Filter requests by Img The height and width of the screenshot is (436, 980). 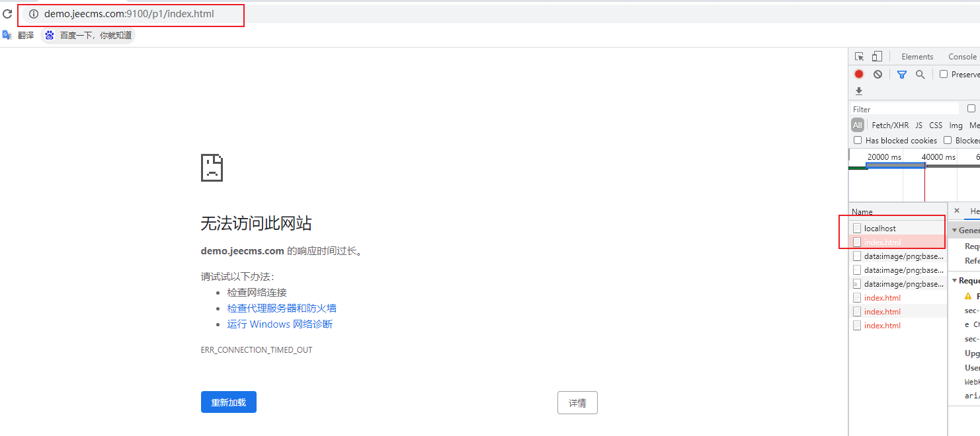(x=956, y=125)
